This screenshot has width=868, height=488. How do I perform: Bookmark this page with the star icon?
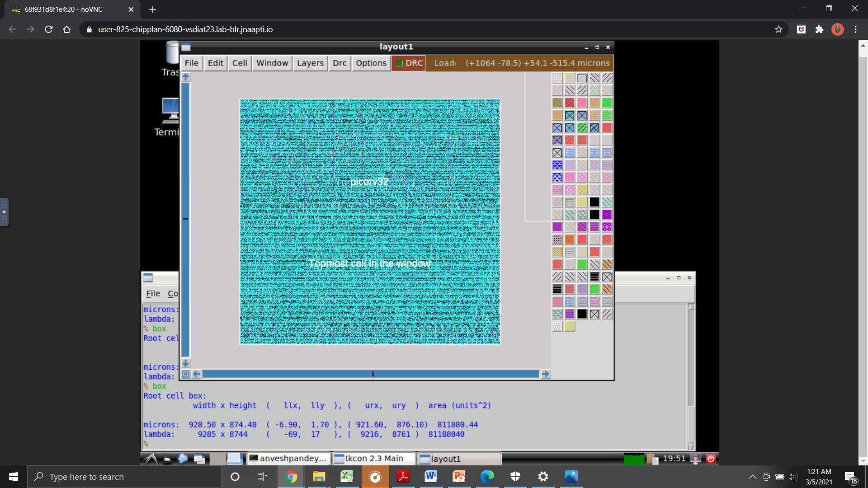778,29
